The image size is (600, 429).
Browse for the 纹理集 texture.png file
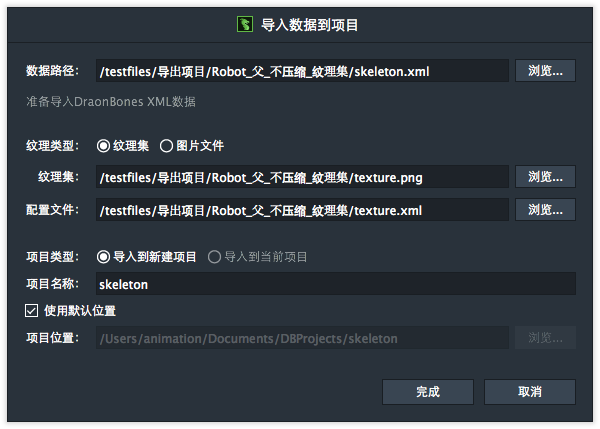pyautogui.click(x=545, y=176)
